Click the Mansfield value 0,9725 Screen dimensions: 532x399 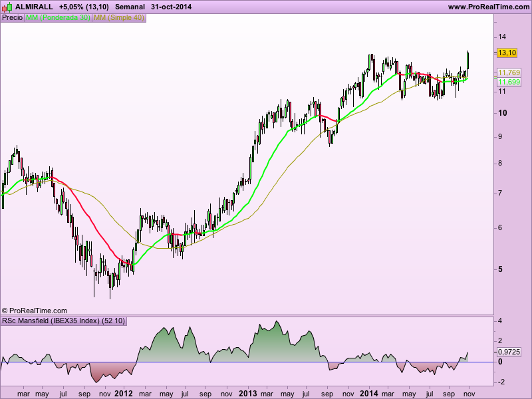(509, 352)
